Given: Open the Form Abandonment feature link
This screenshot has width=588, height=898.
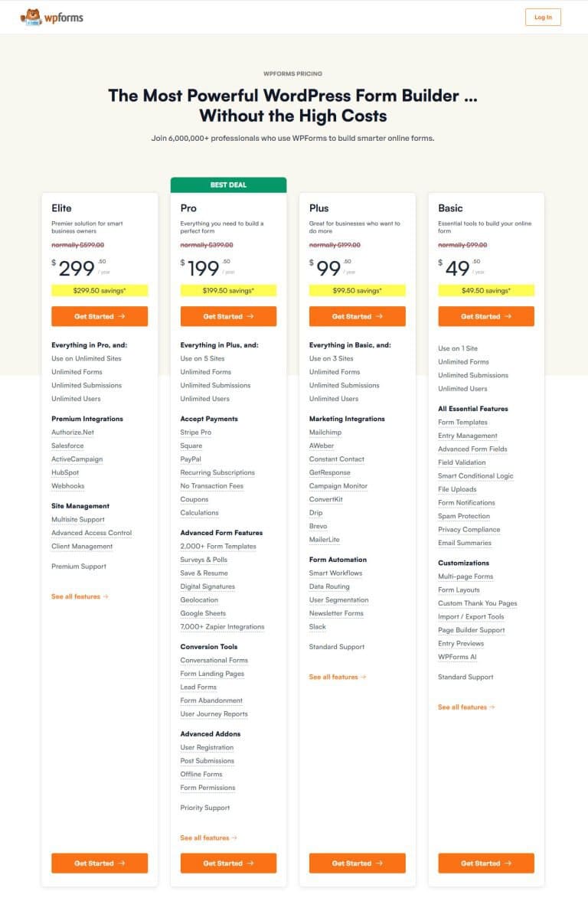Looking at the screenshot, I should point(211,700).
